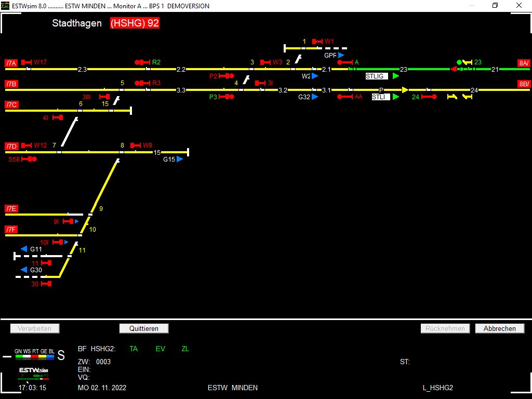This screenshot has width=532, height=399.
Task: Click the blue arrow next to G11
Action: coord(23,249)
